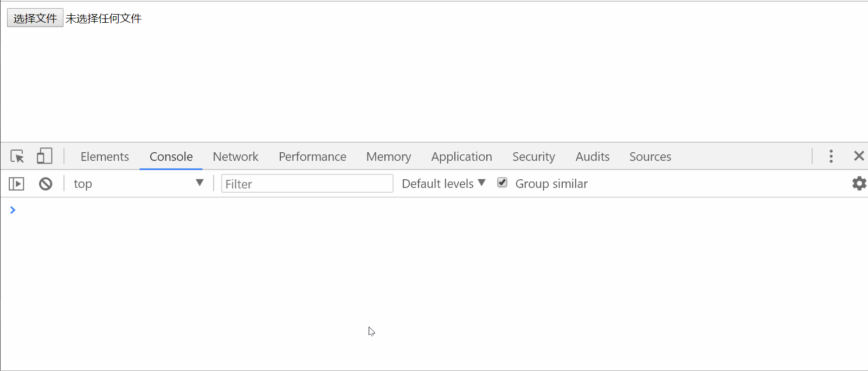Click the console prompt chevron line
This screenshot has height=371, width=868.
pyautogui.click(x=434, y=210)
